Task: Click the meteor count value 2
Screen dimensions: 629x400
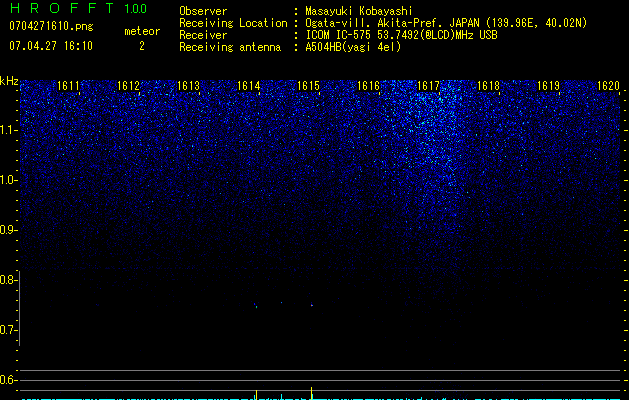Action: (142, 46)
